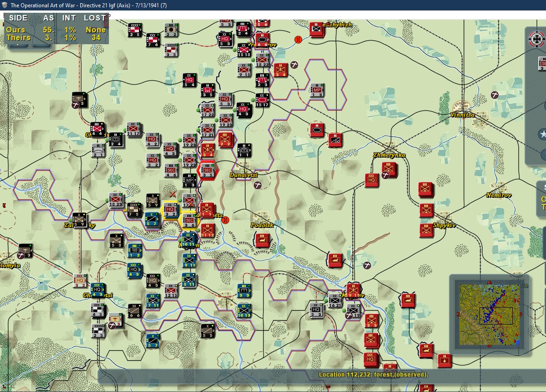This screenshot has width=546, height=392.
Task: Click the black XXX HQ 4-3 corps counter
Action: 153,281
